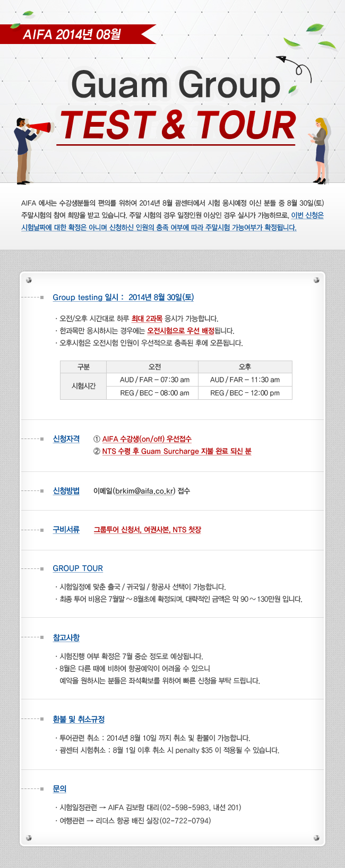The height and width of the screenshot is (868, 345).
Task: Open the 신청방법 section heading
Action: 66,490
